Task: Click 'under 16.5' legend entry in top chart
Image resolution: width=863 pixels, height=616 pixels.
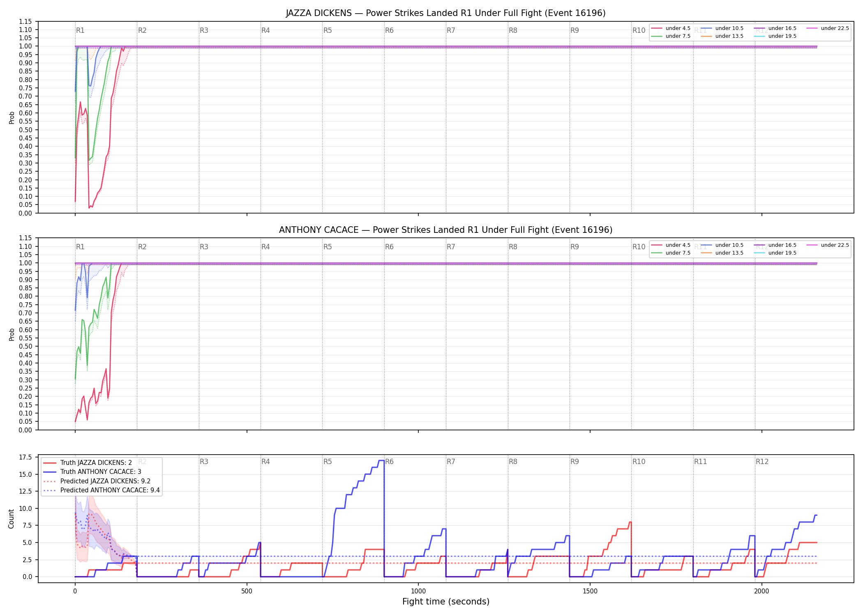Action: click(x=775, y=28)
